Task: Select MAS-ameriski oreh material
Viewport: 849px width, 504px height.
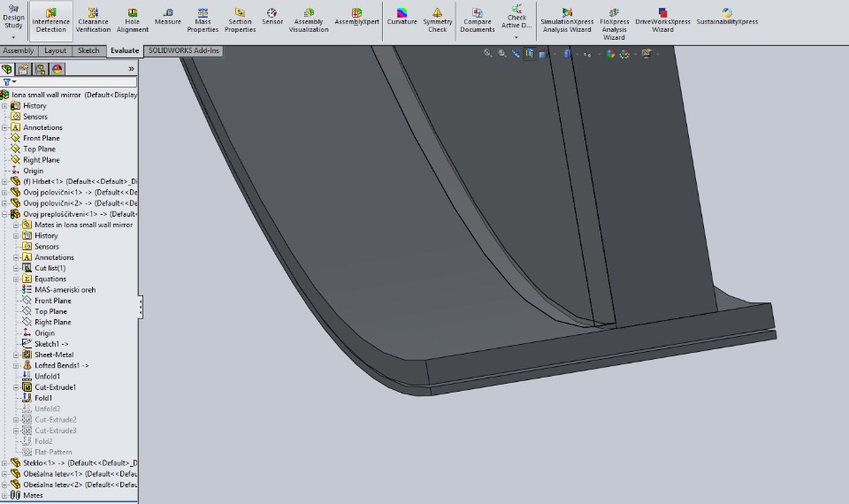Action: [65, 290]
